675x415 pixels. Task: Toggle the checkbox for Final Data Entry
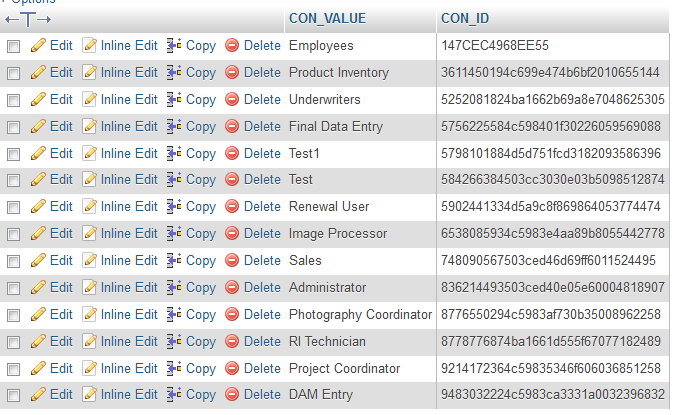coord(14,127)
